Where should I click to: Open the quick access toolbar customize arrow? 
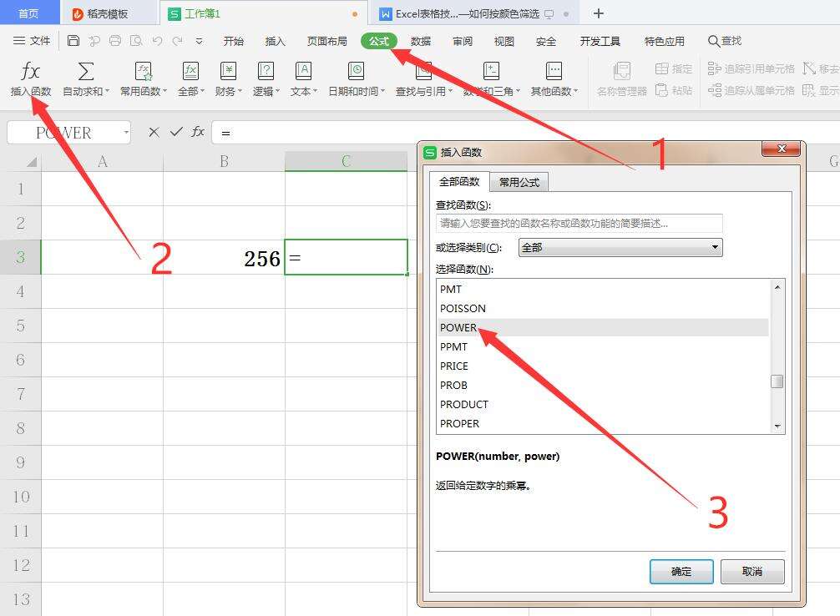tap(200, 41)
